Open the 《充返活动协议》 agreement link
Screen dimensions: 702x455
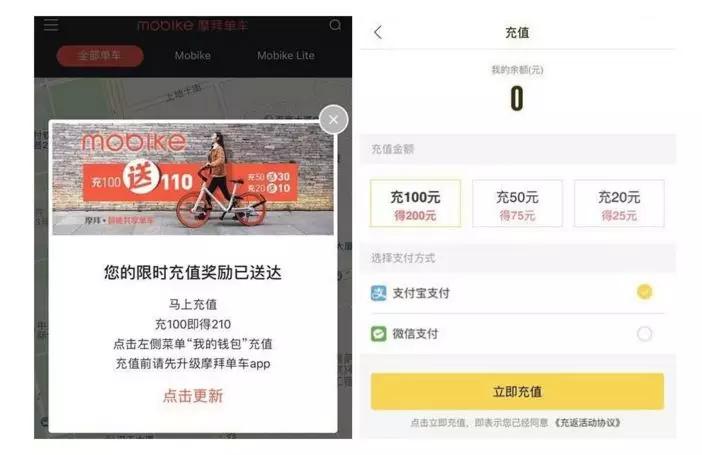click(x=587, y=422)
